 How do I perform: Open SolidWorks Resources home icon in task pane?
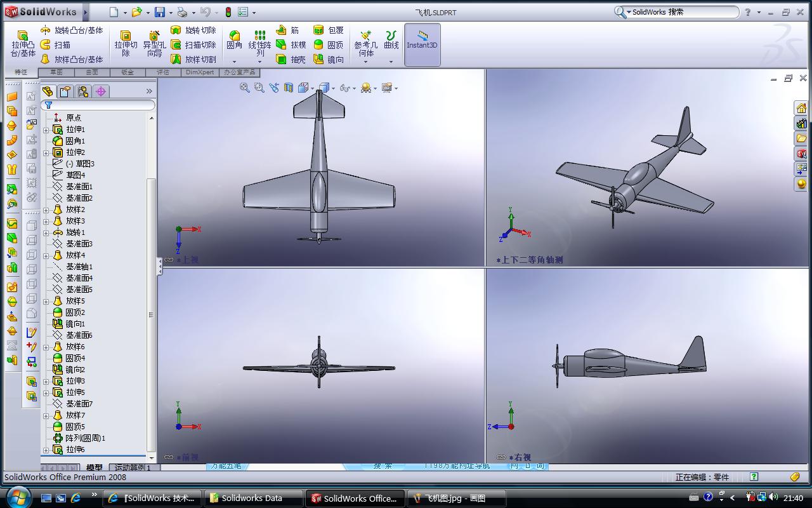pyautogui.click(x=801, y=108)
